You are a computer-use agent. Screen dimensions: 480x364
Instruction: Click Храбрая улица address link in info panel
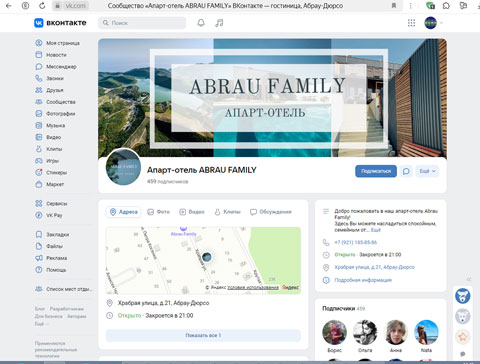pyautogui.click(x=374, y=267)
